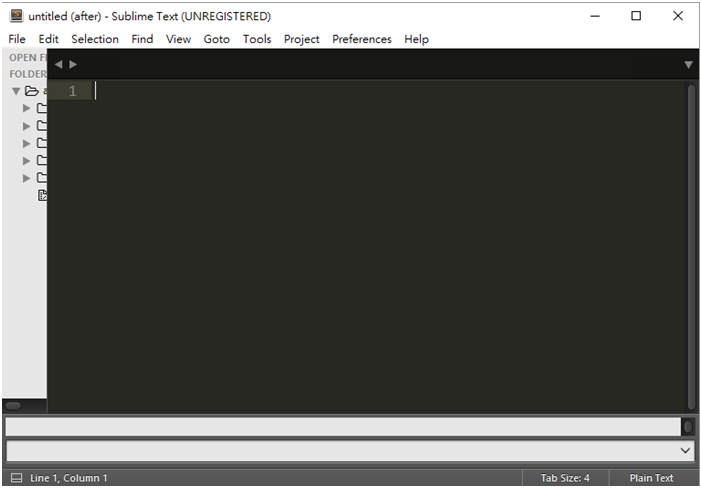Click the Sublime Text app icon in title bar
The width and height of the screenshot is (701, 488).
[16, 16]
